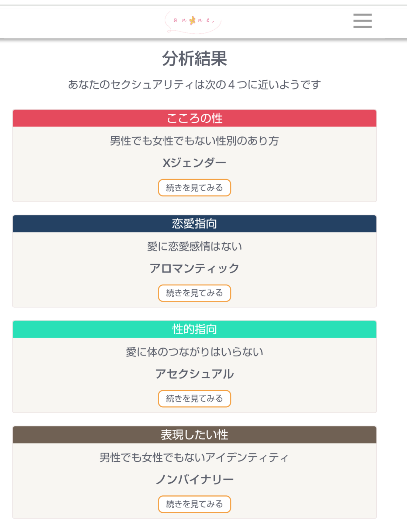Image resolution: width=407 pixels, height=532 pixels.
Task: Click the anone flower logo
Action: pyautogui.click(x=193, y=21)
